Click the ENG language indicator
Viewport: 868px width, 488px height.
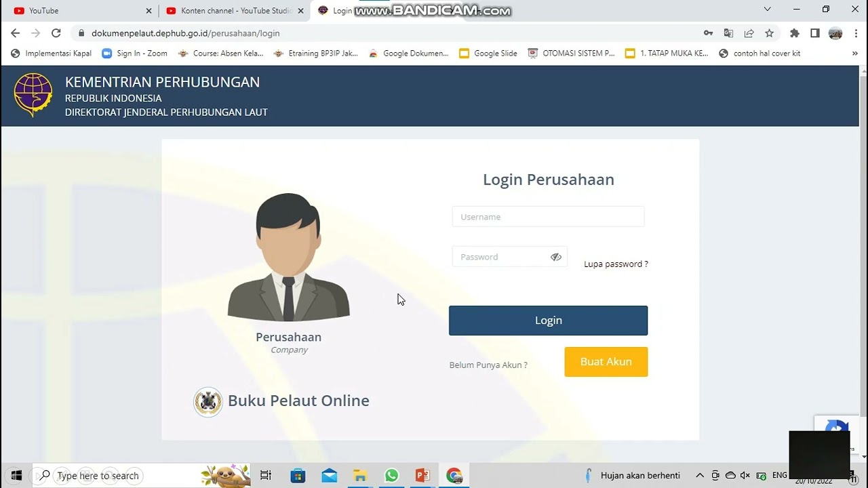780,475
